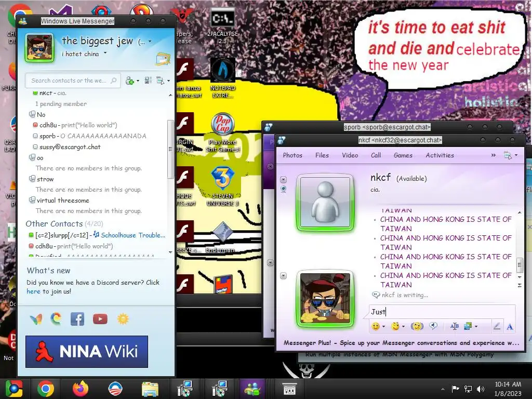Click the NINA Wiki banner
The image size is (532, 399).
(x=87, y=352)
